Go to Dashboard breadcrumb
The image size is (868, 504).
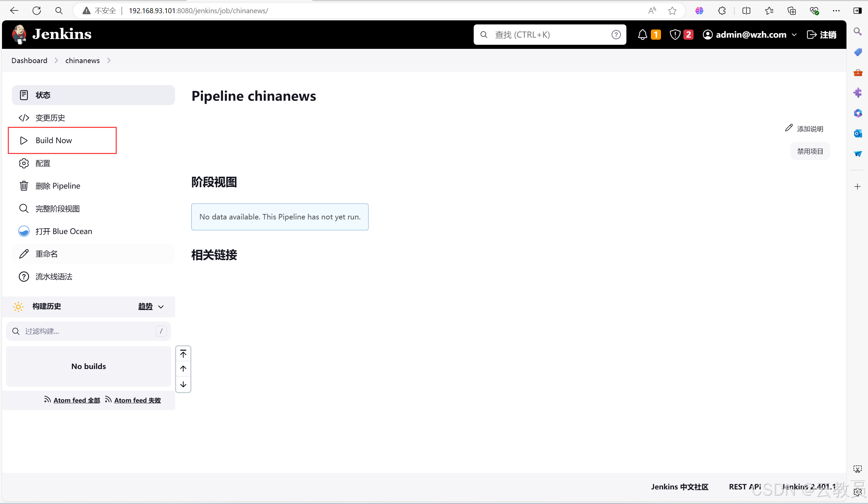[x=29, y=61]
